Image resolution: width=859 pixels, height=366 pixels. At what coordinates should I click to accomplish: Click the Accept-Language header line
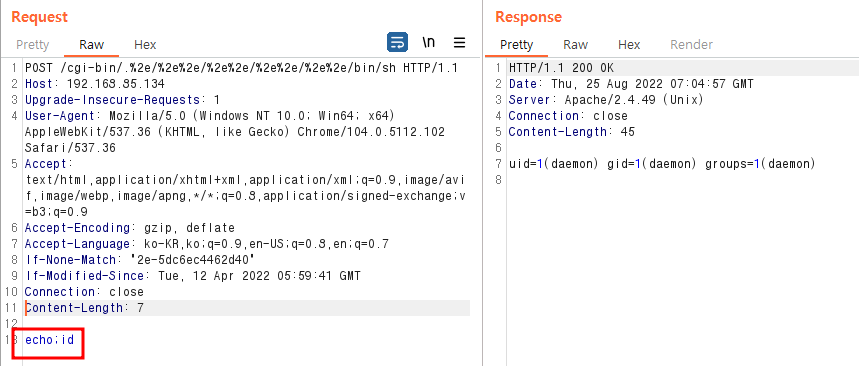click(207, 244)
